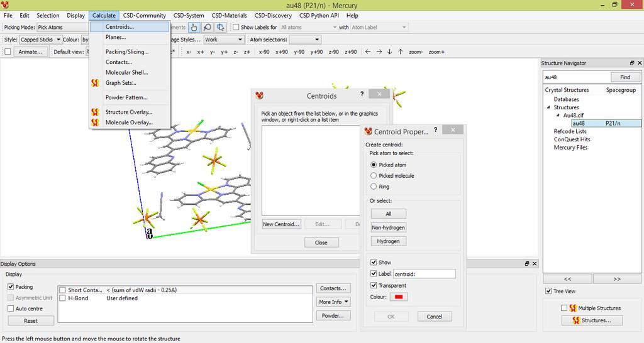Open the File menu

8,16
